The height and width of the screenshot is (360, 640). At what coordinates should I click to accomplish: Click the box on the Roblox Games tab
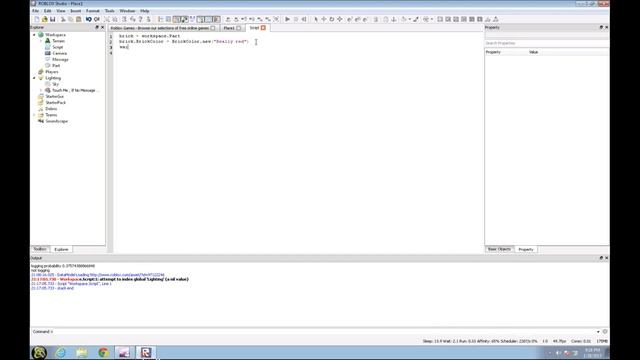pos(213,28)
